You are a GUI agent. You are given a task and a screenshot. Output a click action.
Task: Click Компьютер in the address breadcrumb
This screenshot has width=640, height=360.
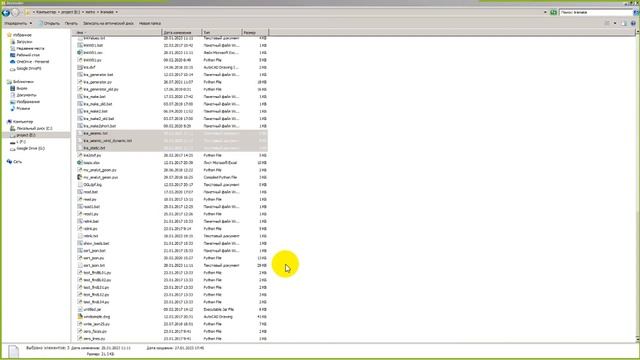(46, 12)
